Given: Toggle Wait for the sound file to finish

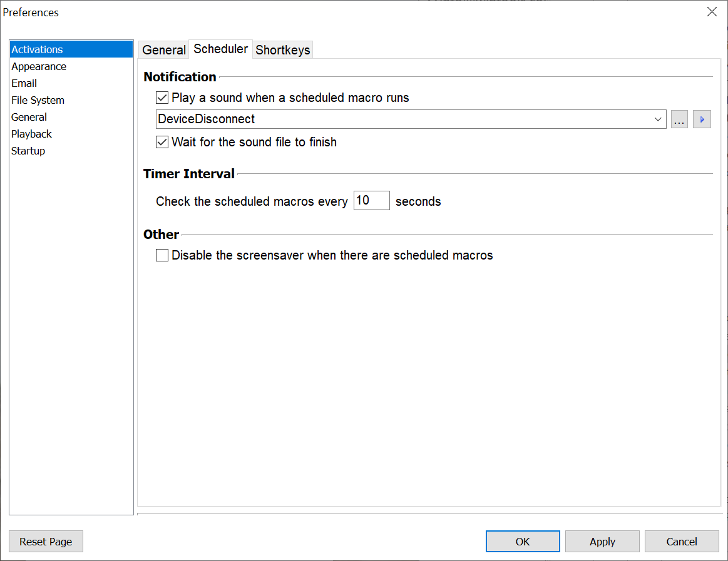Looking at the screenshot, I should coord(162,142).
